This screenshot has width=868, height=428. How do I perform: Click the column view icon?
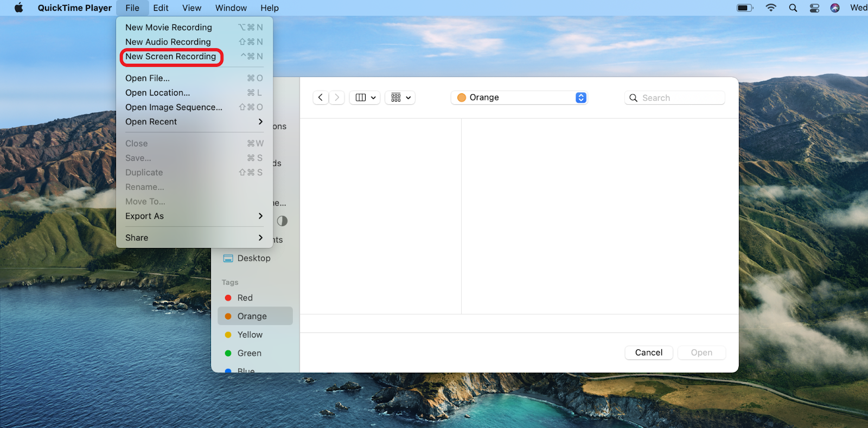(x=361, y=98)
